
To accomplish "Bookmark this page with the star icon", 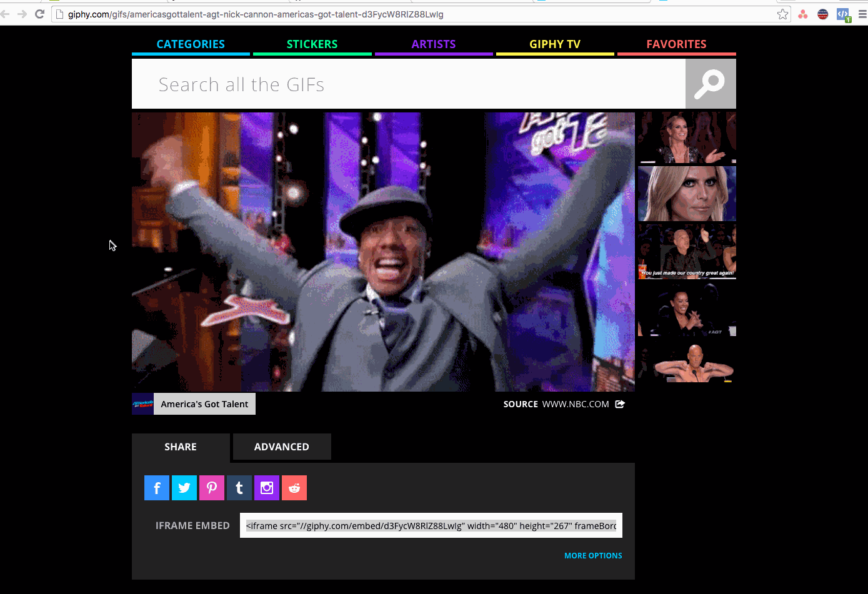I will [x=783, y=14].
